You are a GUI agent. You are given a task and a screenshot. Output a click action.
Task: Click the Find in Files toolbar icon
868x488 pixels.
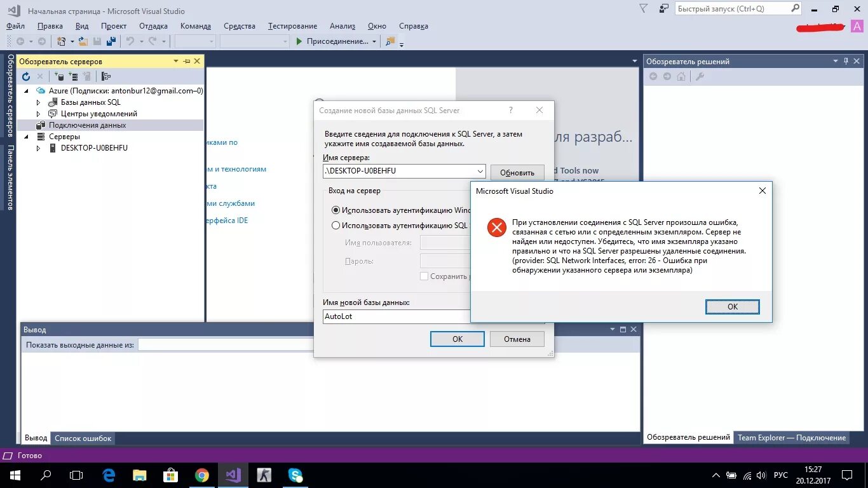[390, 41]
